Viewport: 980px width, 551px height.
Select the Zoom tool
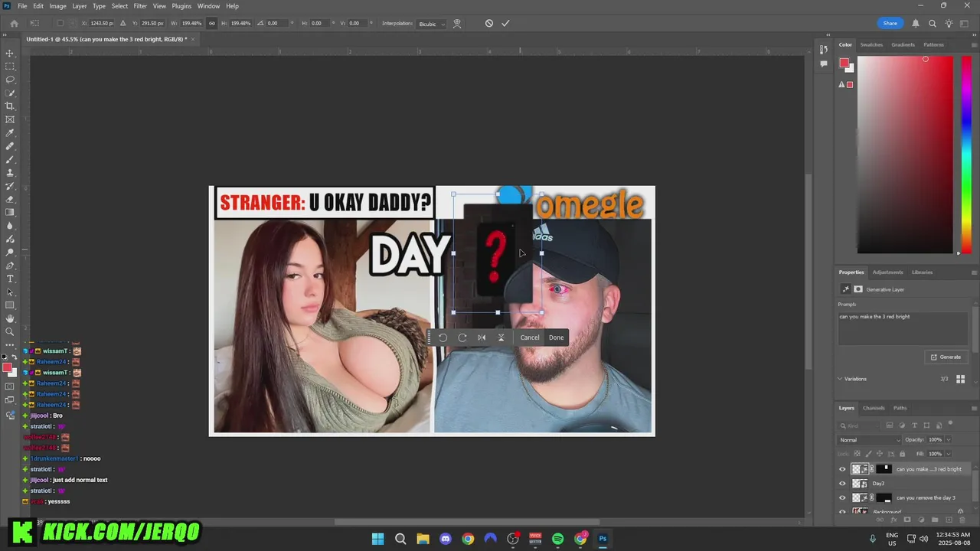(x=10, y=332)
